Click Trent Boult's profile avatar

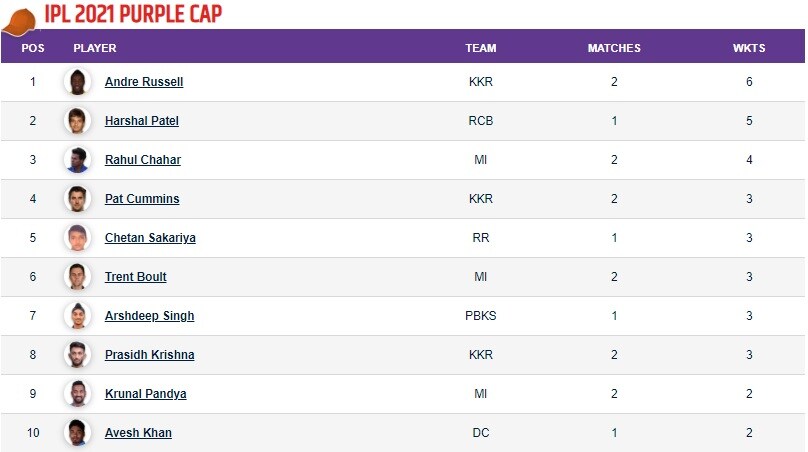[x=77, y=277]
